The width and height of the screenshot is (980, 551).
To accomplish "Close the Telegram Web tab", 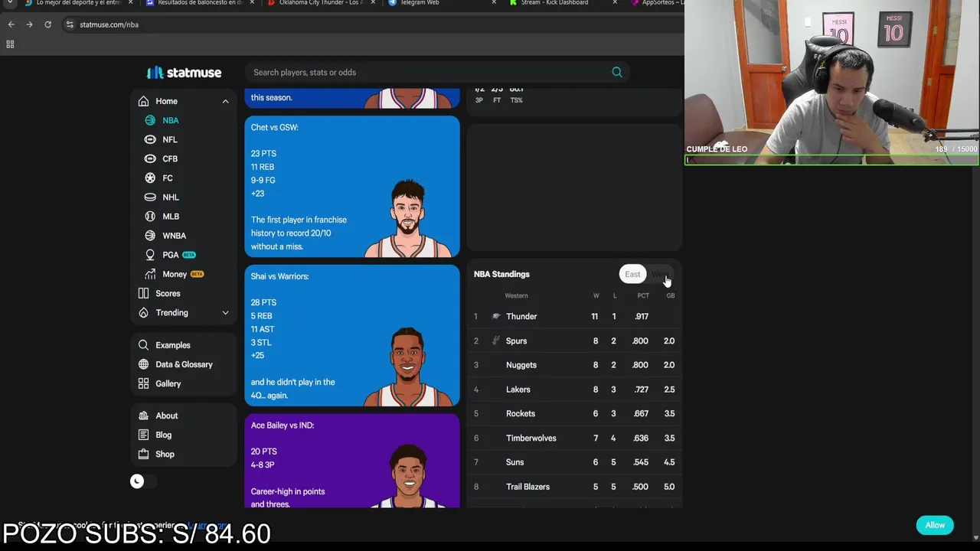I will point(494,3).
